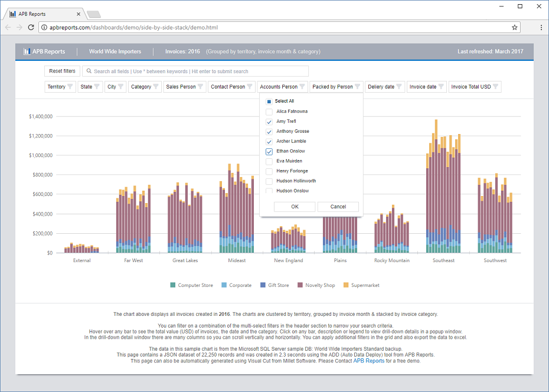Click the External territory axis label

coord(82,260)
